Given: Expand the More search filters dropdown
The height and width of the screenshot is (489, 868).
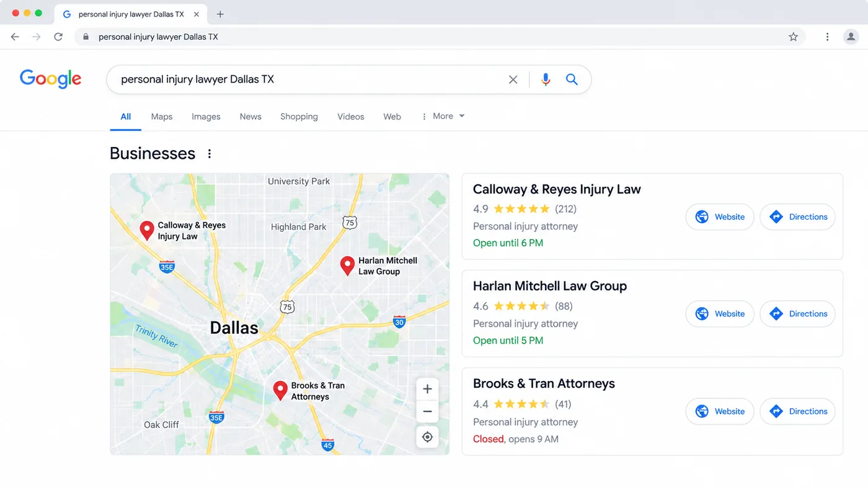Looking at the screenshot, I should pyautogui.click(x=443, y=116).
